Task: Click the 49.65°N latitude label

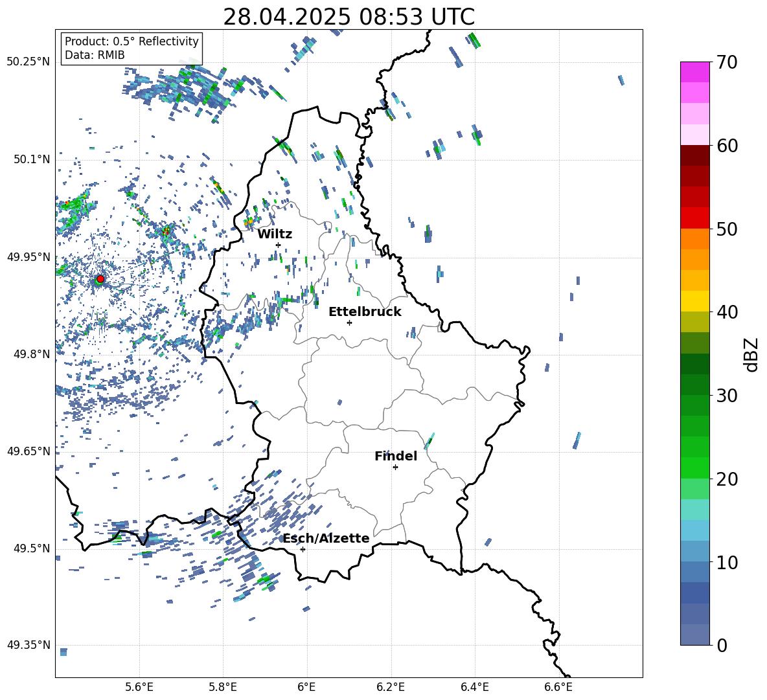Action: pos(29,451)
